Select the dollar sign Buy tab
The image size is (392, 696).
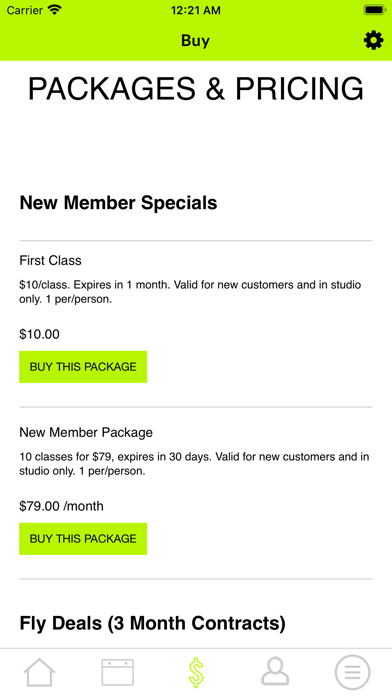click(196, 672)
